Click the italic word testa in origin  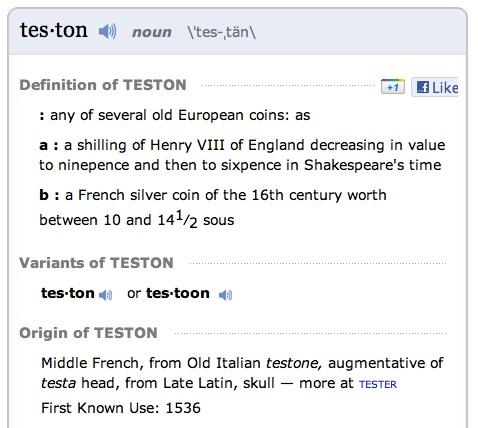tap(58, 383)
